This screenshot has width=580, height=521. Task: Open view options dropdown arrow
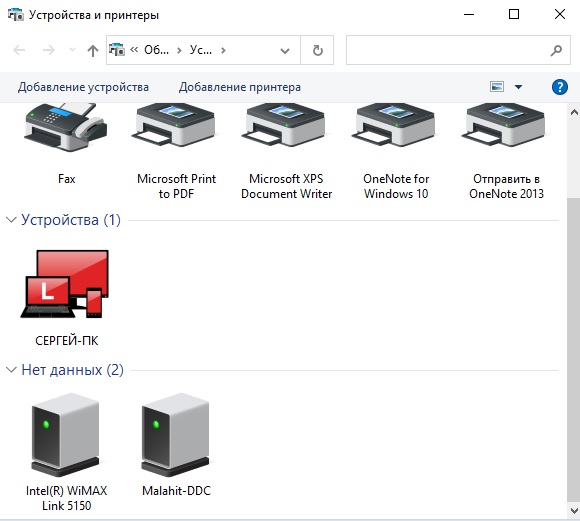click(x=518, y=87)
